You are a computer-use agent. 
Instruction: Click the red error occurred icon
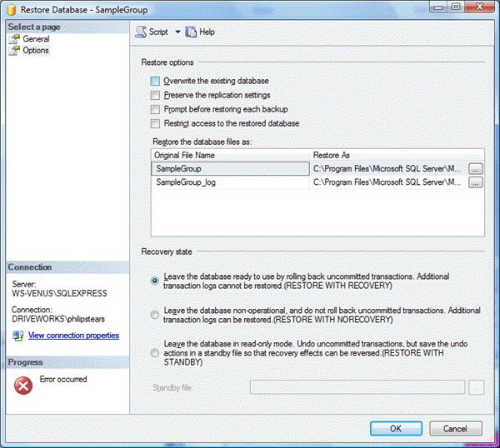(24, 386)
